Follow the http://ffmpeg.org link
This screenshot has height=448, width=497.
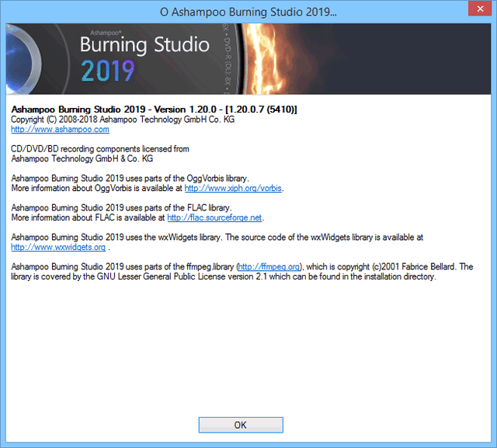[269, 266]
